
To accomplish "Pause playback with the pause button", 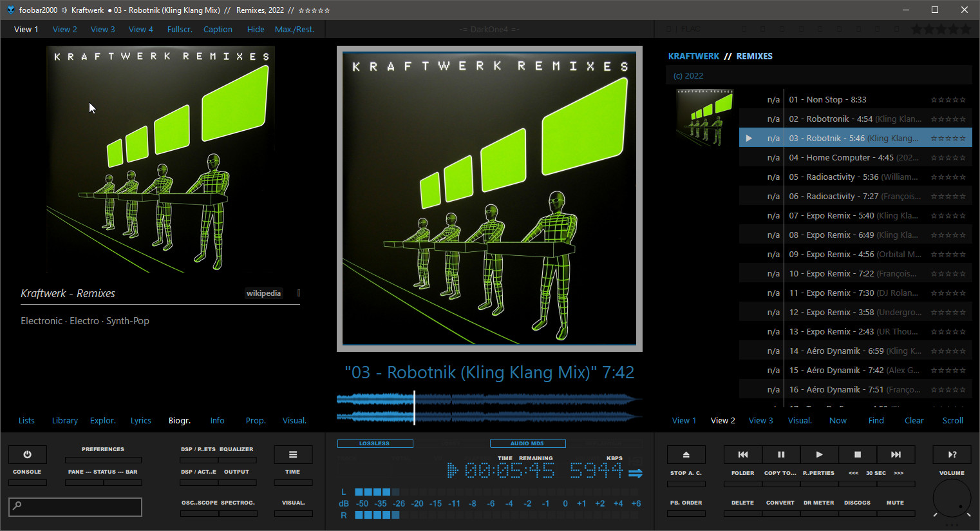I will 781,454.
